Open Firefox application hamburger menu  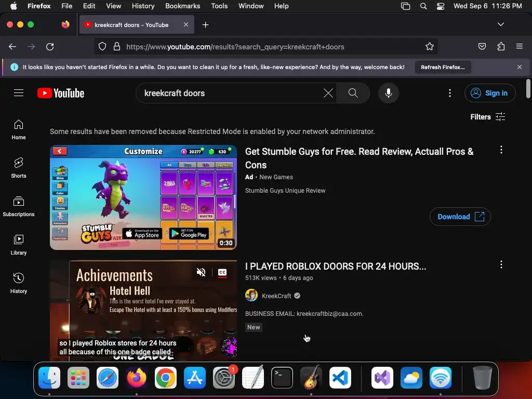pyautogui.click(x=520, y=46)
